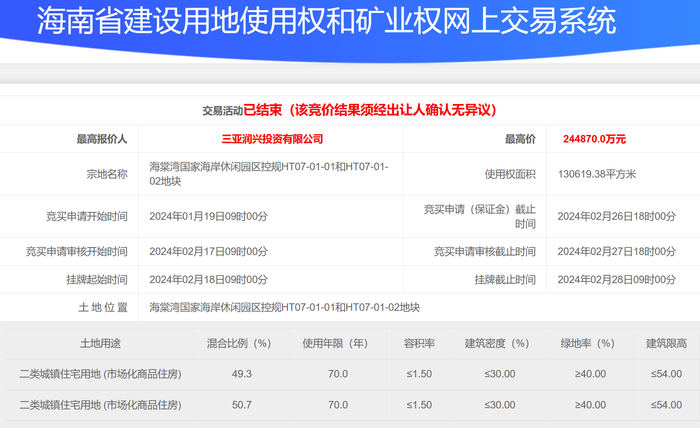The width and height of the screenshot is (700, 428).
Task: Click the label 交易活动
Action: click(222, 110)
